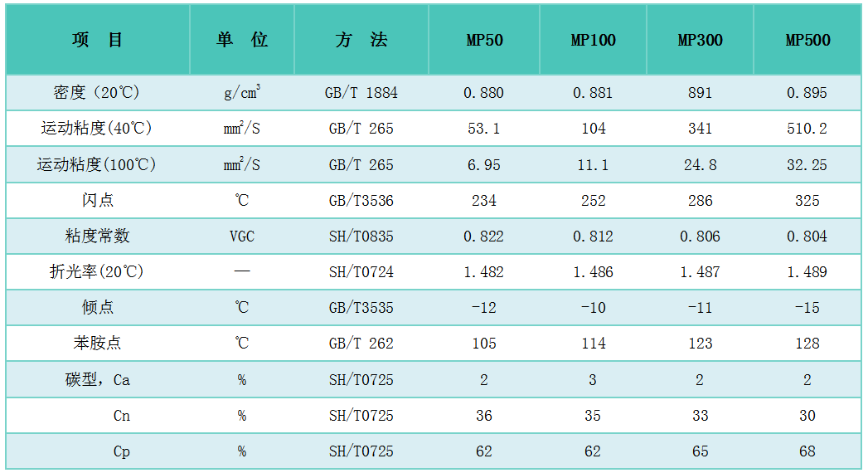This screenshot has height=473, width=868.
Task: Click the SH/T0835 method cell
Action: click(x=361, y=236)
